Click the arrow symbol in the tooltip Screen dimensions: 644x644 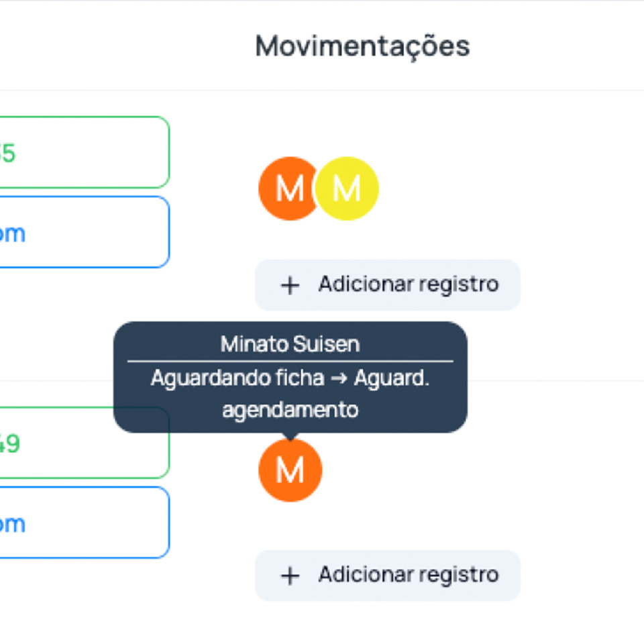coord(339,378)
